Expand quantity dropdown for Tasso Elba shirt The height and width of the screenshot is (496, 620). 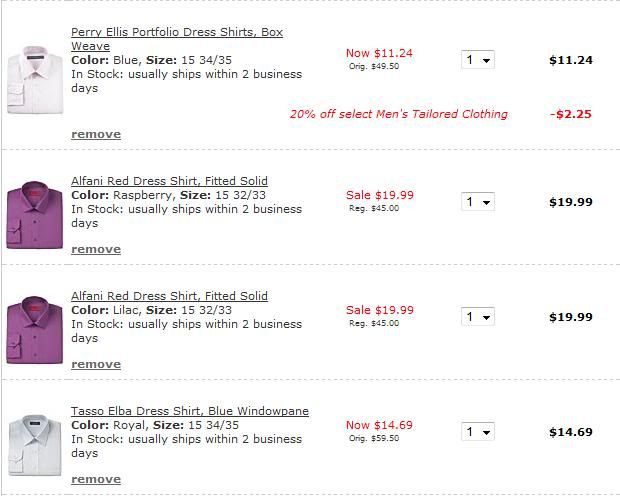pos(478,432)
